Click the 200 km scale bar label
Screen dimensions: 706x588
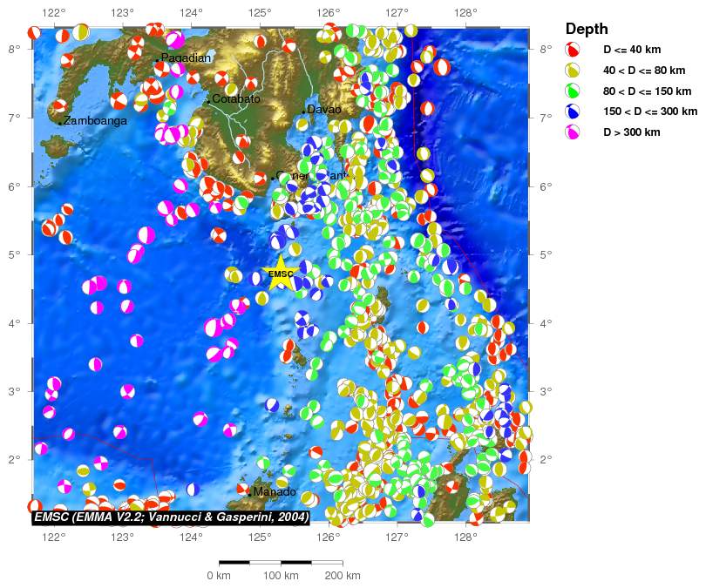(342, 576)
